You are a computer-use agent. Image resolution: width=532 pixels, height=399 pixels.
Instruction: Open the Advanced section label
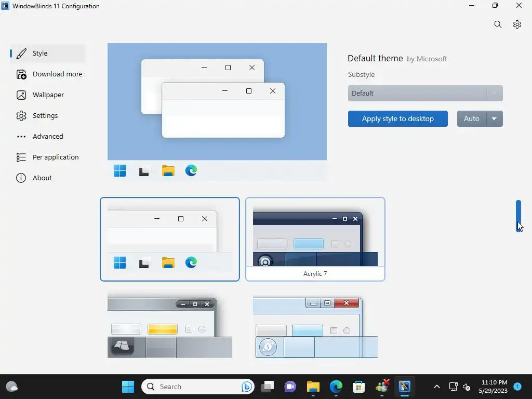[48, 137]
